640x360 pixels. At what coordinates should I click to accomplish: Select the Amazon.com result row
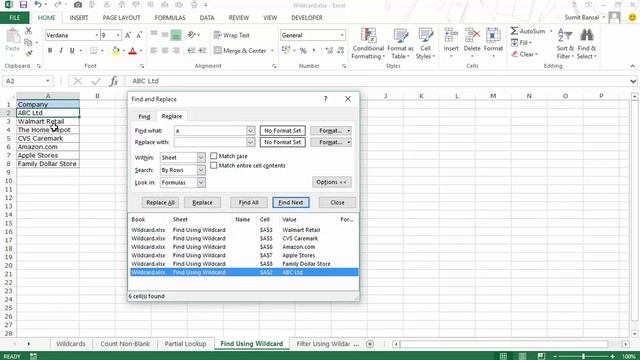pyautogui.click(x=244, y=247)
